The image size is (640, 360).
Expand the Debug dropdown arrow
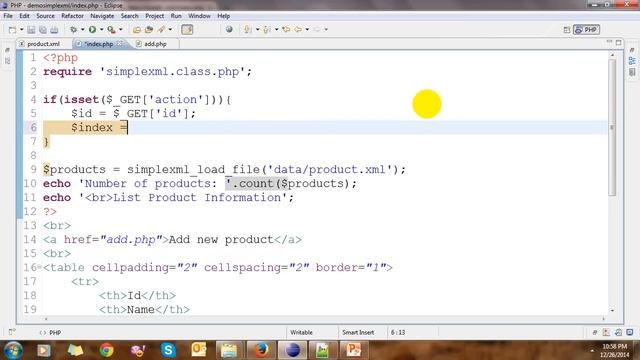[82, 29]
